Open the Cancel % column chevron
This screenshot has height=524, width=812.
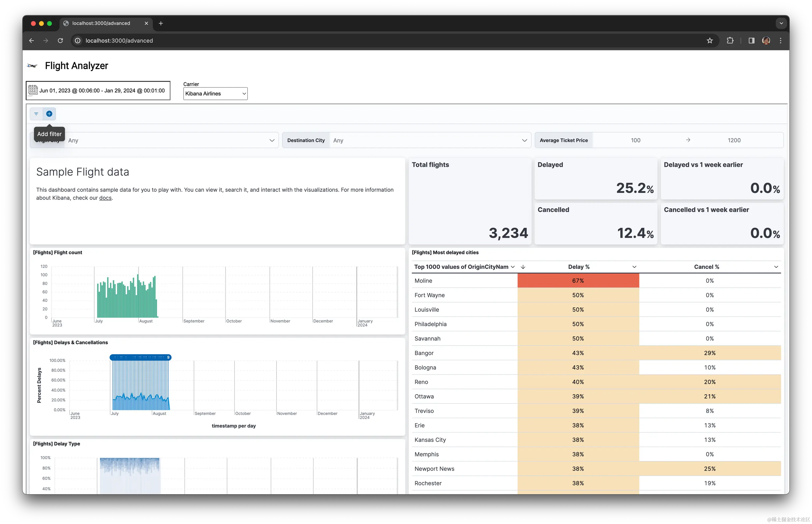pyautogui.click(x=776, y=267)
